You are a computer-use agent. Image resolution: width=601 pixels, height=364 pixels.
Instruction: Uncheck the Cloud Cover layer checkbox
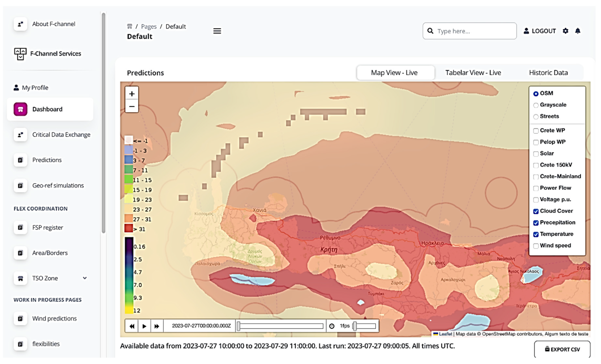(x=536, y=211)
